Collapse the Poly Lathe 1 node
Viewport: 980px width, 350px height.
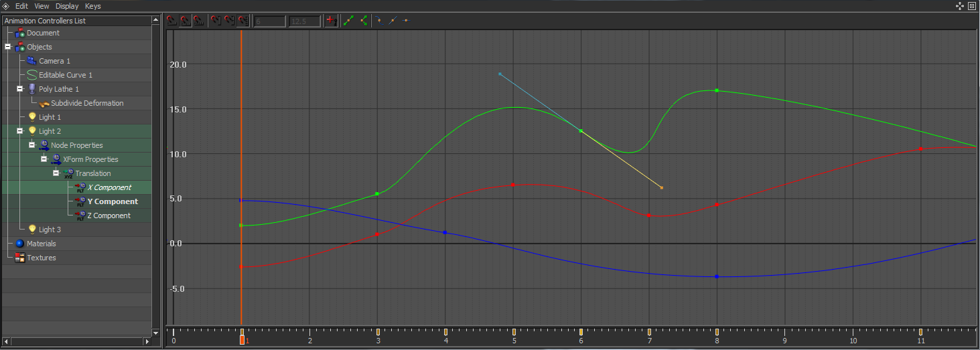click(x=19, y=89)
